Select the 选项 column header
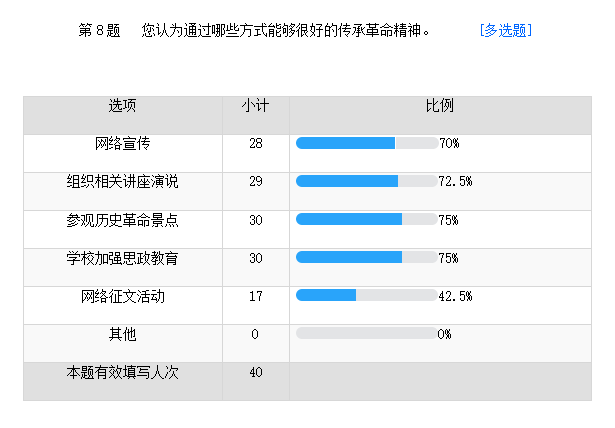This screenshot has width=615, height=428. (123, 106)
